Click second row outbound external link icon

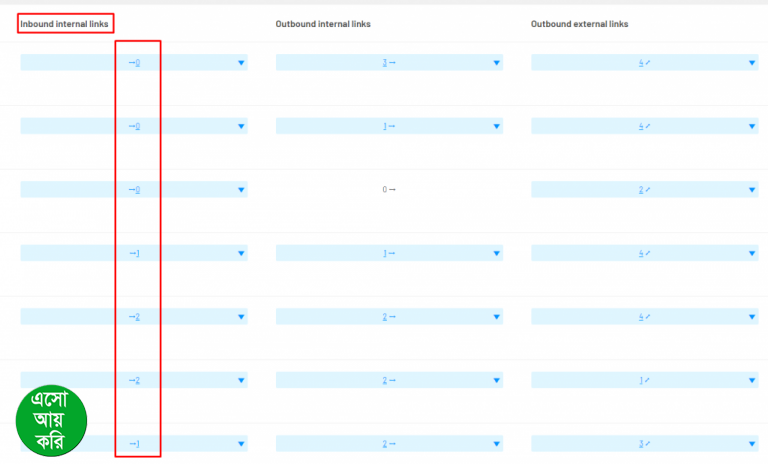(648, 127)
